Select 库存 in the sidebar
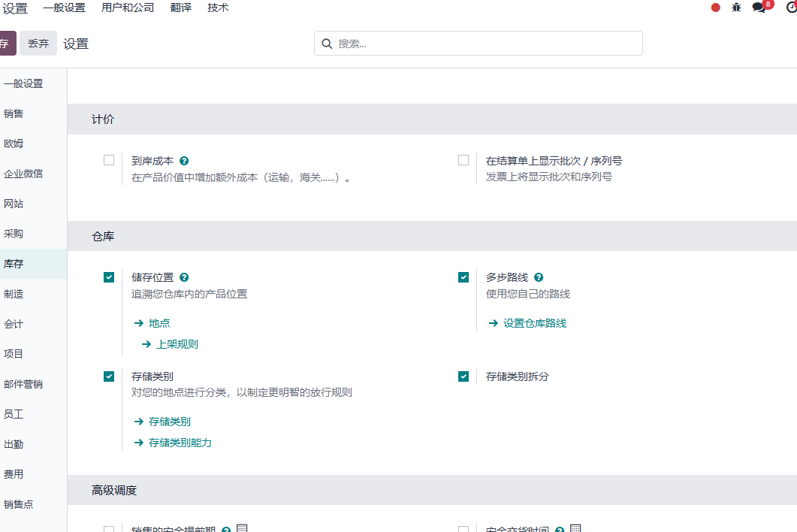 tap(33, 264)
